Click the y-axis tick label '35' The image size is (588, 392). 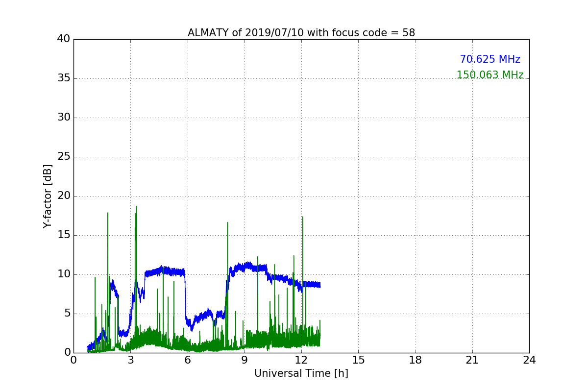point(64,78)
